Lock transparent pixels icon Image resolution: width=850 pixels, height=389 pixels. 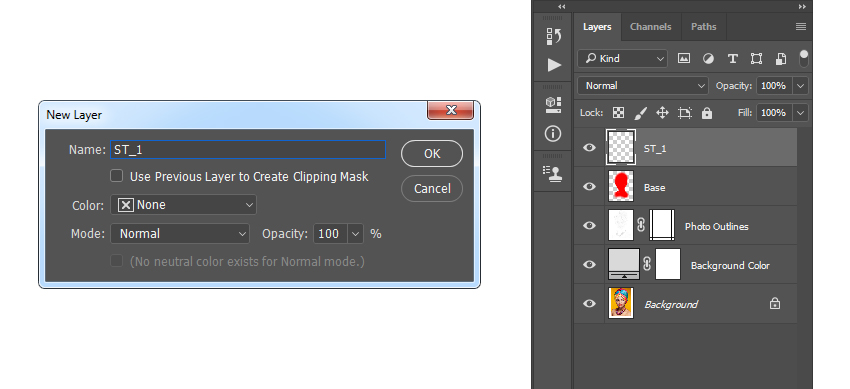(618, 113)
